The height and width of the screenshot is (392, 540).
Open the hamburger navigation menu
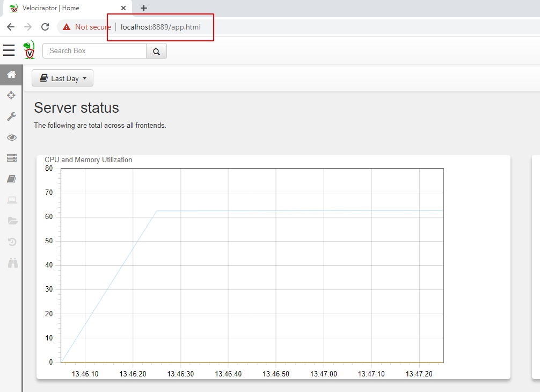coord(9,50)
